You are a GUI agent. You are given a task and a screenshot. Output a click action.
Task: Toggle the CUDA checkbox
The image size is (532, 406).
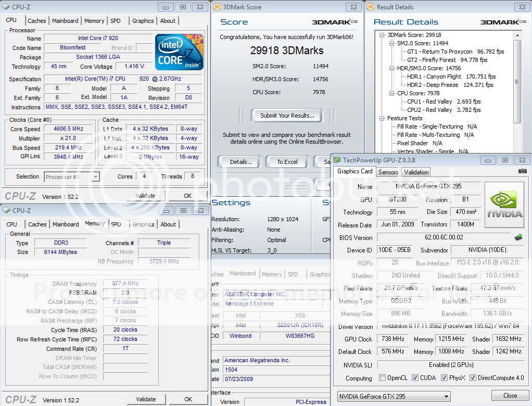click(x=415, y=377)
